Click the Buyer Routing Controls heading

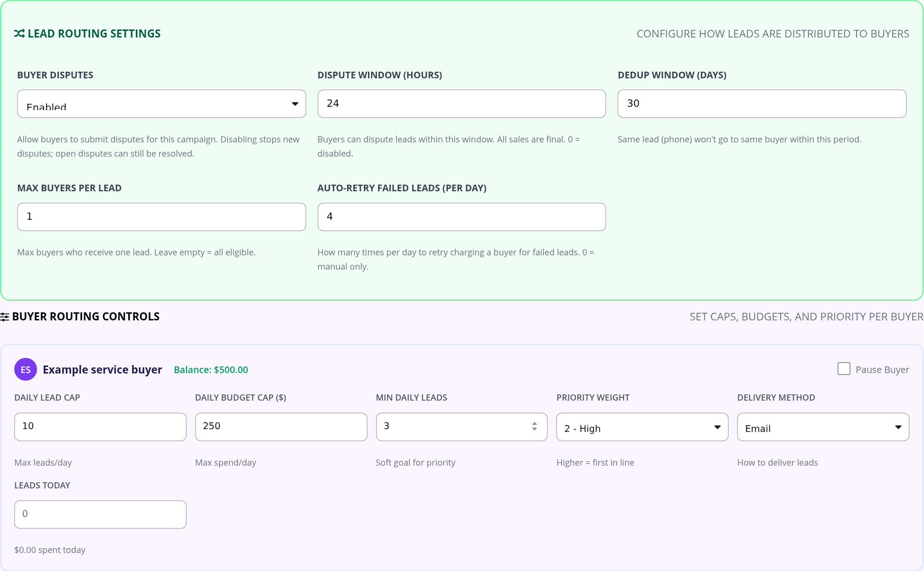86,317
